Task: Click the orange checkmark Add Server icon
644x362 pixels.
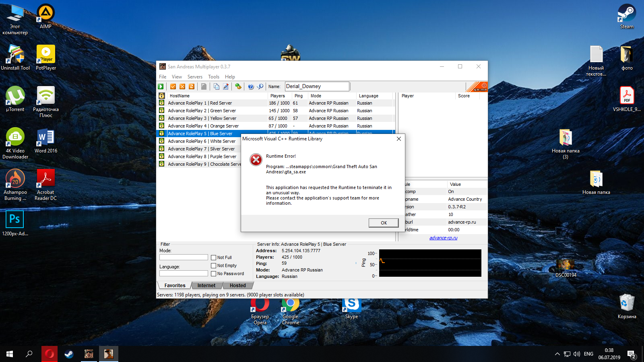Action: [173, 86]
